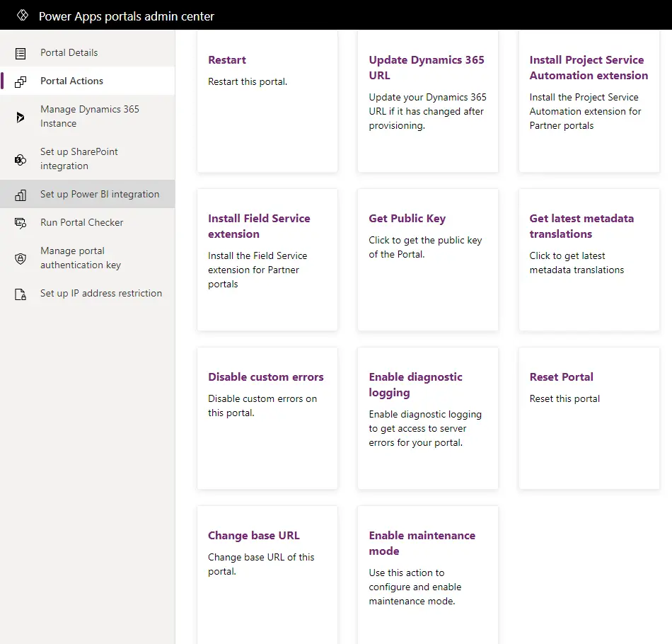672x644 pixels.
Task: Choose Install Project Service Automation extension
Action: coord(589,101)
